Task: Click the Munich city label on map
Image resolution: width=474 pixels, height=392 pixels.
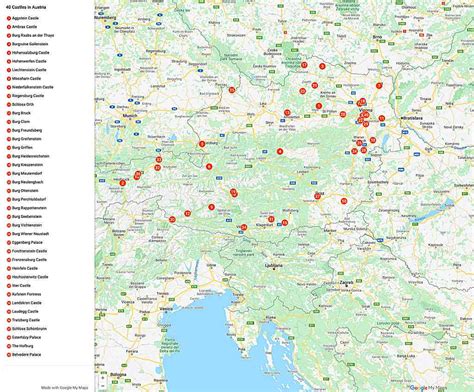Action: coord(130,116)
